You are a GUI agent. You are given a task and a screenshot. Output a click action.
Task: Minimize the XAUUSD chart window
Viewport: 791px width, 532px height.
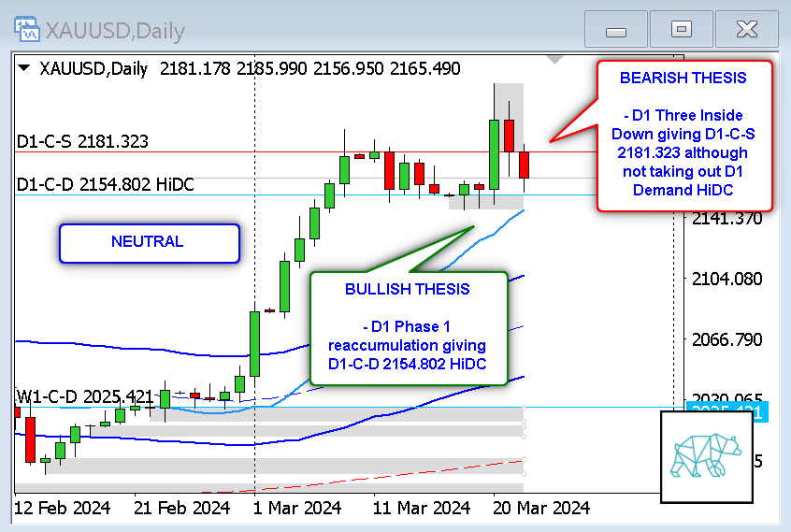coord(615,30)
